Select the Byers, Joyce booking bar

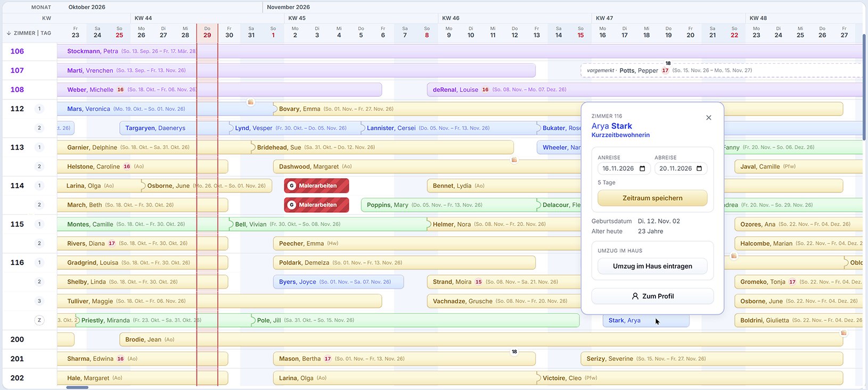[339, 282]
